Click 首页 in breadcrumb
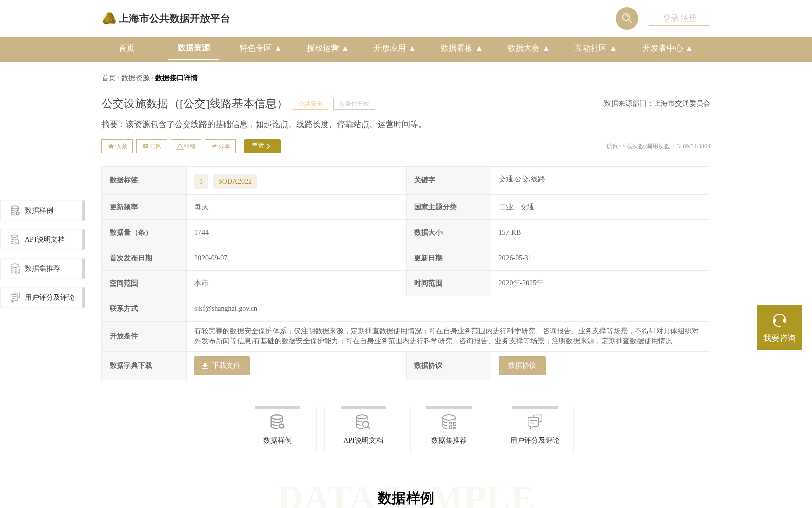 click(109, 78)
